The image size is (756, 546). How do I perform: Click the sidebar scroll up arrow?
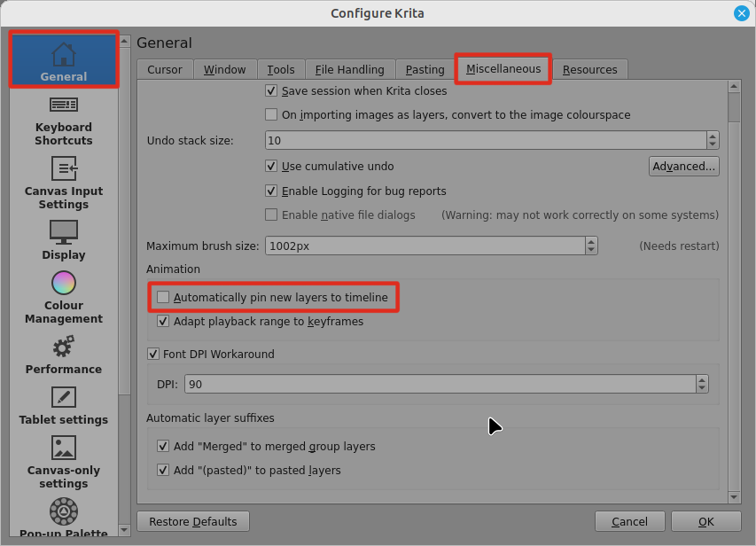(x=124, y=41)
